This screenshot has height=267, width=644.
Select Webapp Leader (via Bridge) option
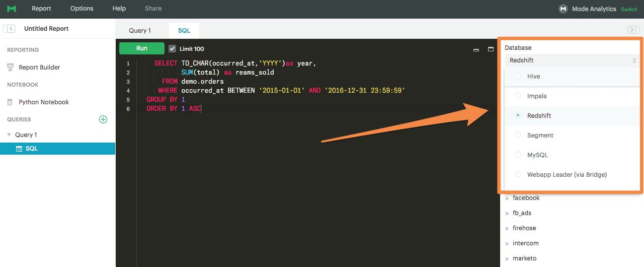coord(572,175)
